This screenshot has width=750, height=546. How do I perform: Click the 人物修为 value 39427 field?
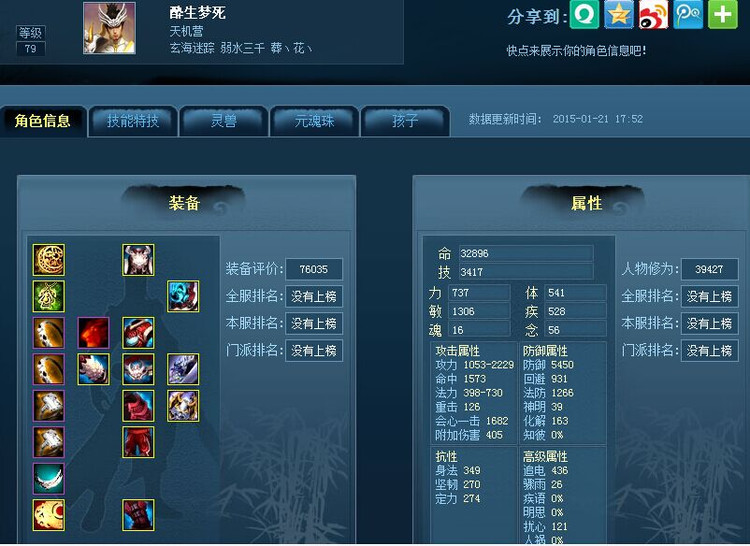tap(709, 269)
